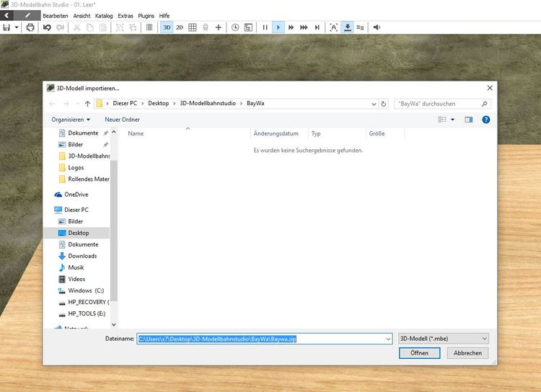
Task: Open the Ansicht menu
Action: 82,16
